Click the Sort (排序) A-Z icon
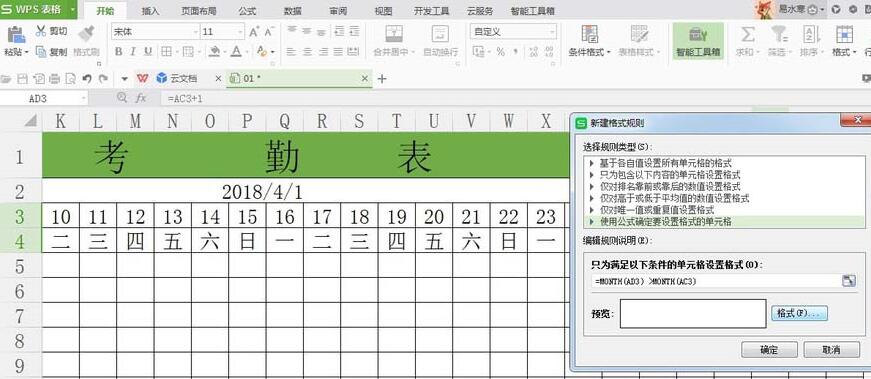This screenshot has height=379, width=871. click(x=812, y=34)
